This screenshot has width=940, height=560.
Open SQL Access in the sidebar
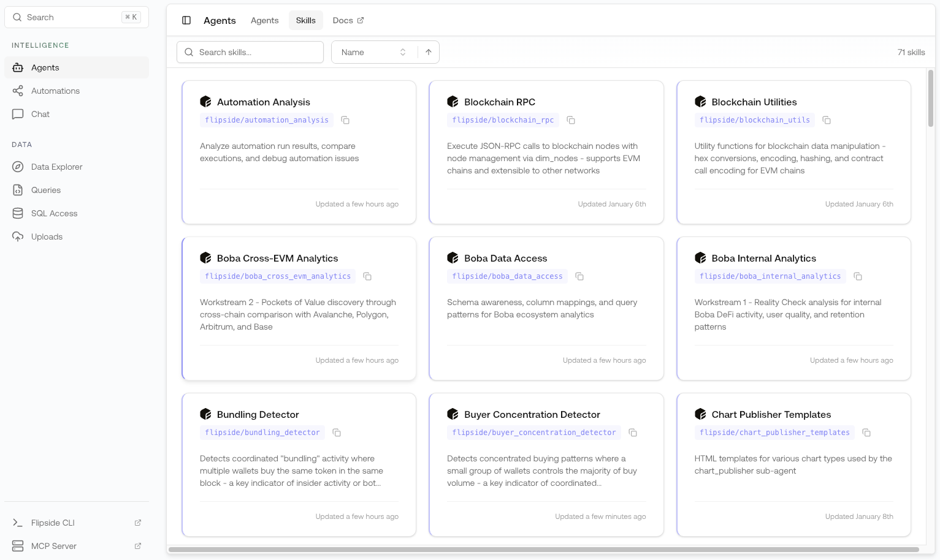coord(77,213)
